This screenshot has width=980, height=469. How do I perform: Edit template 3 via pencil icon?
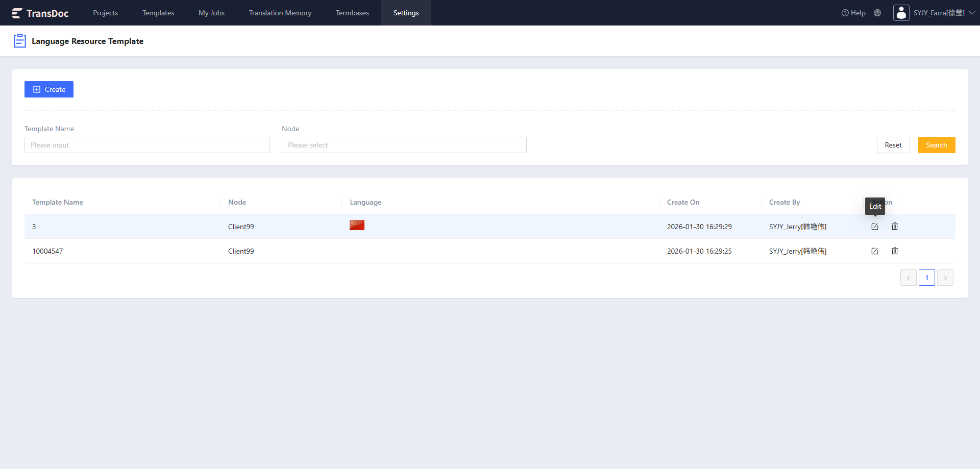(875, 227)
